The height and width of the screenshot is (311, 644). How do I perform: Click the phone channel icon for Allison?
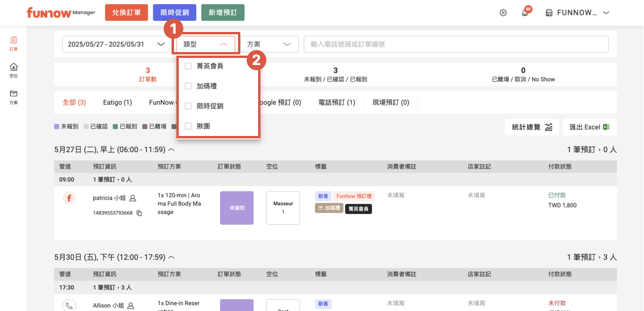69,306
